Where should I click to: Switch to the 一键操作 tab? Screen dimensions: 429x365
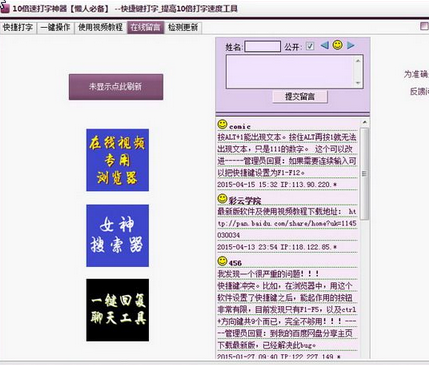click(55, 27)
